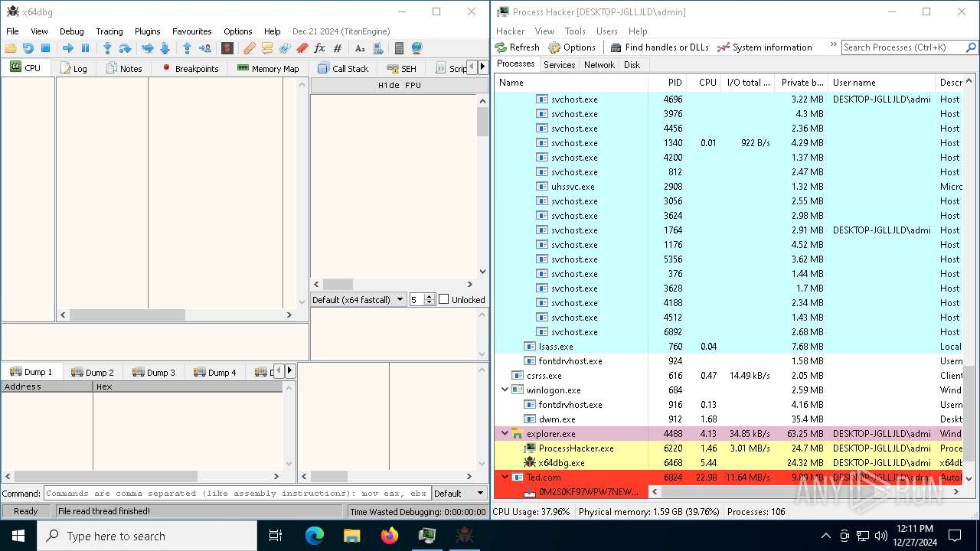The width and height of the screenshot is (980, 551).
Task: Open the Debug menu in x64dbg
Action: pyautogui.click(x=72, y=31)
